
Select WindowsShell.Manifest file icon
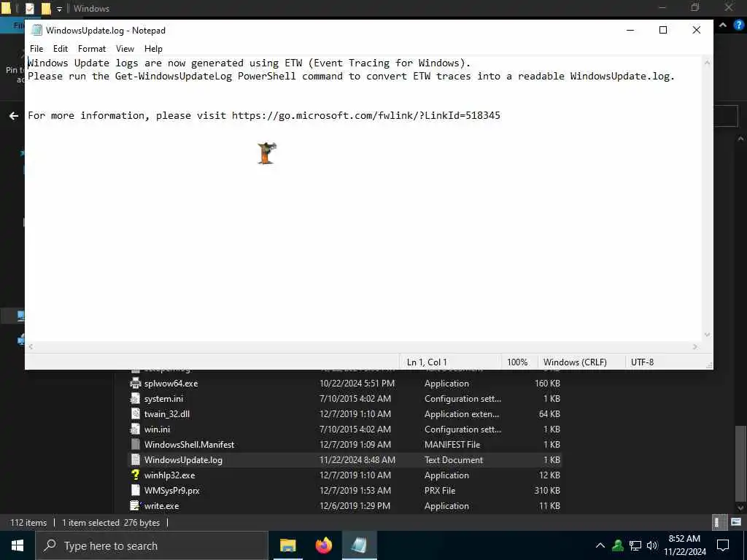[135, 444]
